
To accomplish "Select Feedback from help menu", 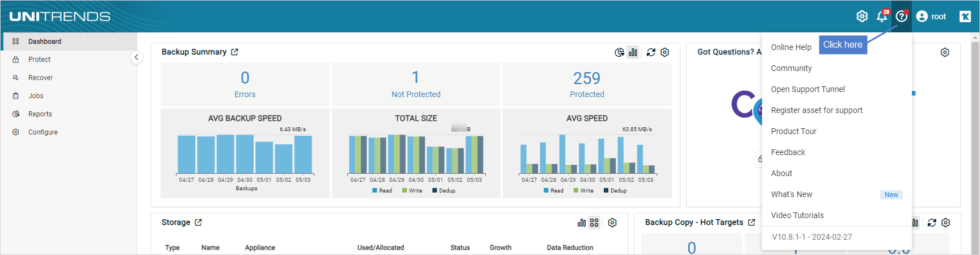I will [837, 152].
